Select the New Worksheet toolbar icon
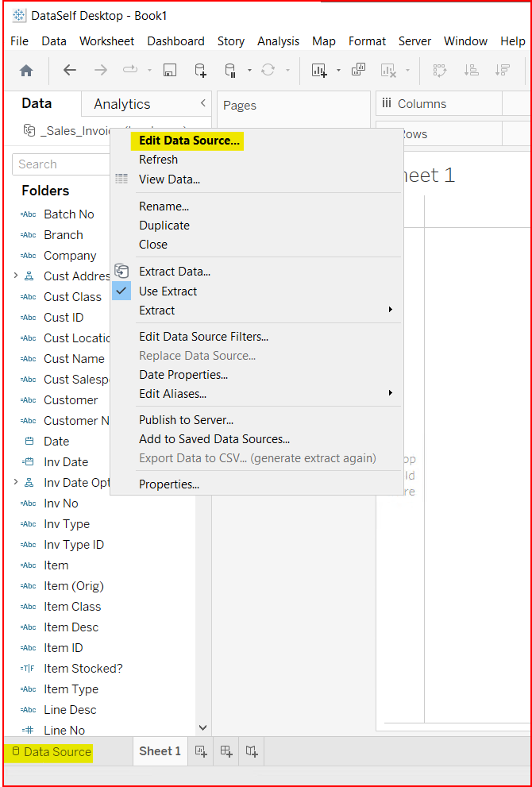The width and height of the screenshot is (532, 787). [318, 70]
